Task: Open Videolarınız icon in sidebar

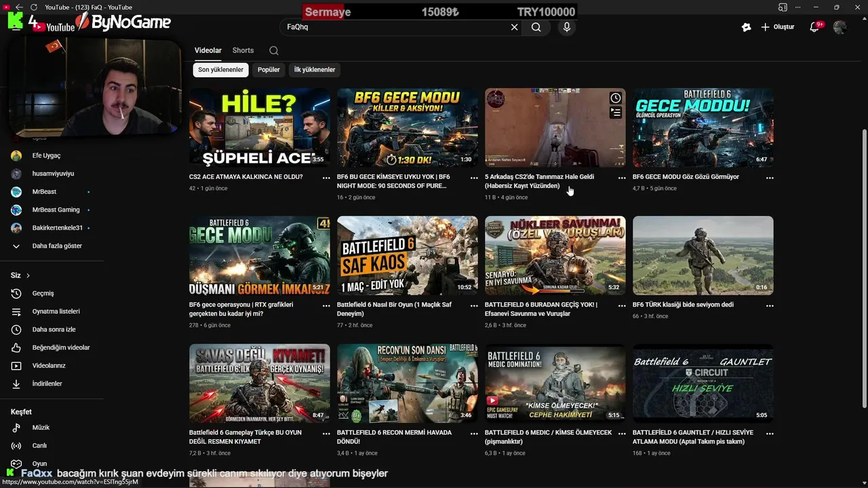Action: (16, 366)
